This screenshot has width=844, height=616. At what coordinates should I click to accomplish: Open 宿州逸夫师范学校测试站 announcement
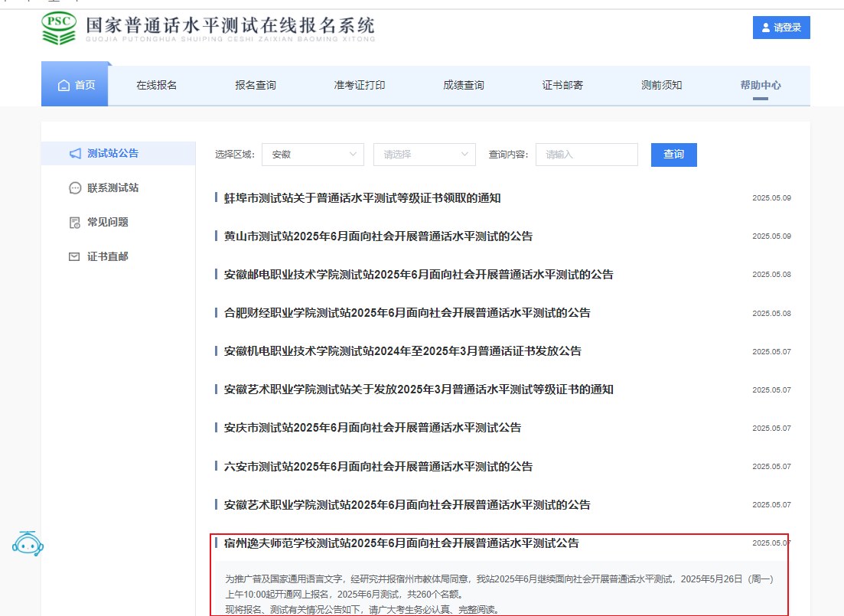[x=402, y=543]
